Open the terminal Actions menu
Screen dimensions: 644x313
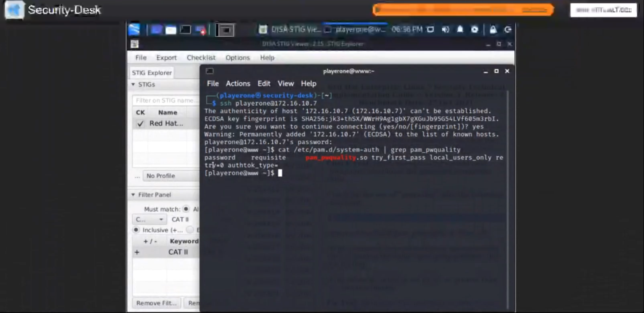click(238, 84)
